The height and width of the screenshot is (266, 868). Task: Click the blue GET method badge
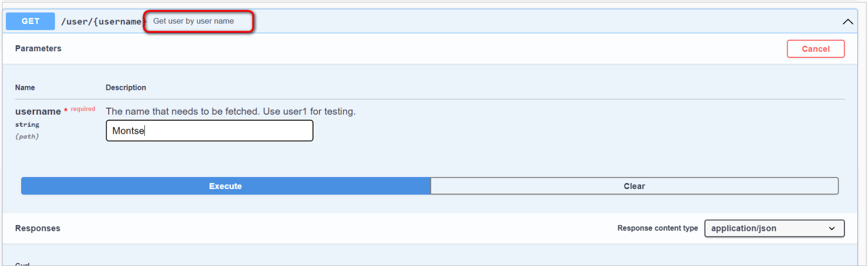pos(30,21)
